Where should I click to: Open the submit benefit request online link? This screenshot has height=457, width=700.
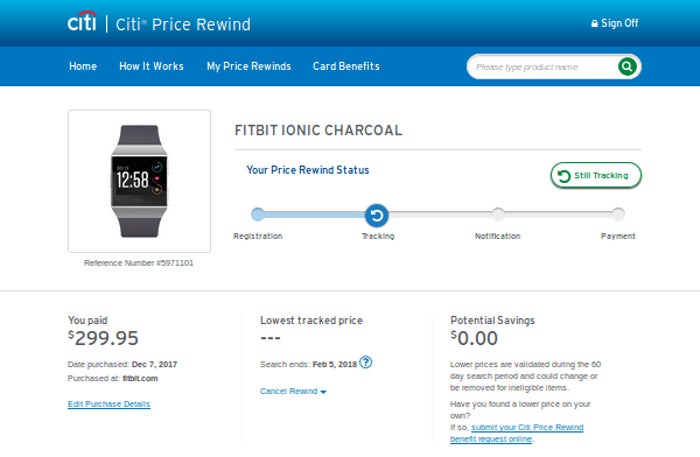[x=517, y=433]
